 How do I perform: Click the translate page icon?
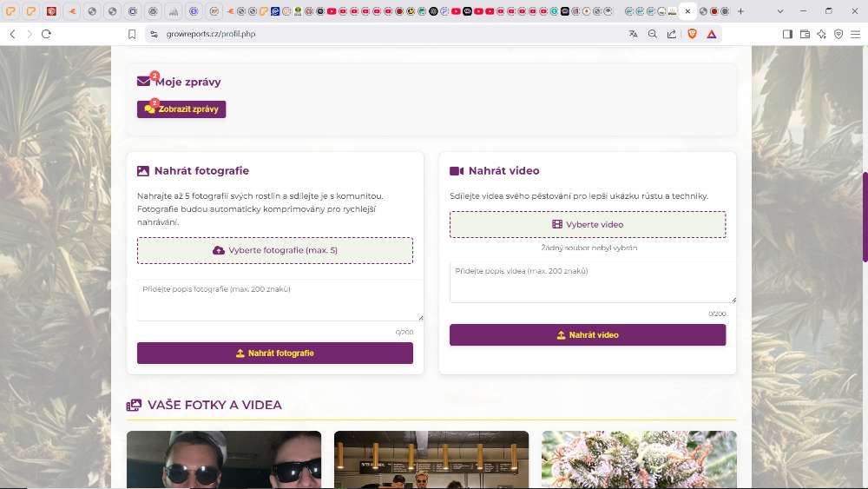point(633,34)
